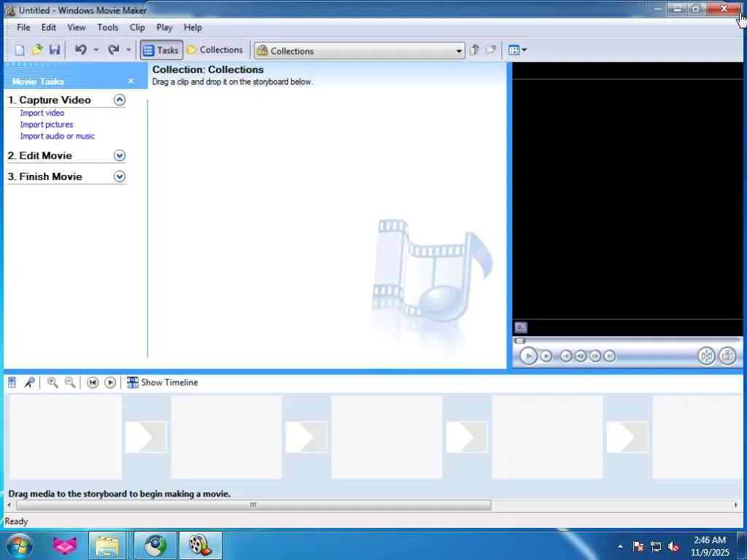The image size is (747, 560).
Task: Select the second empty storyboard clip cell
Action: click(x=226, y=437)
